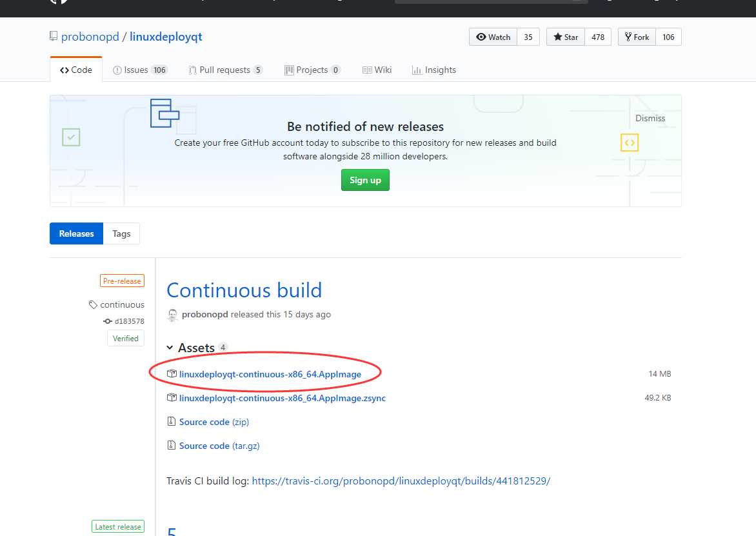This screenshot has height=536, width=756.
Task: Click the Assets count badge 4
Action: tap(223, 347)
